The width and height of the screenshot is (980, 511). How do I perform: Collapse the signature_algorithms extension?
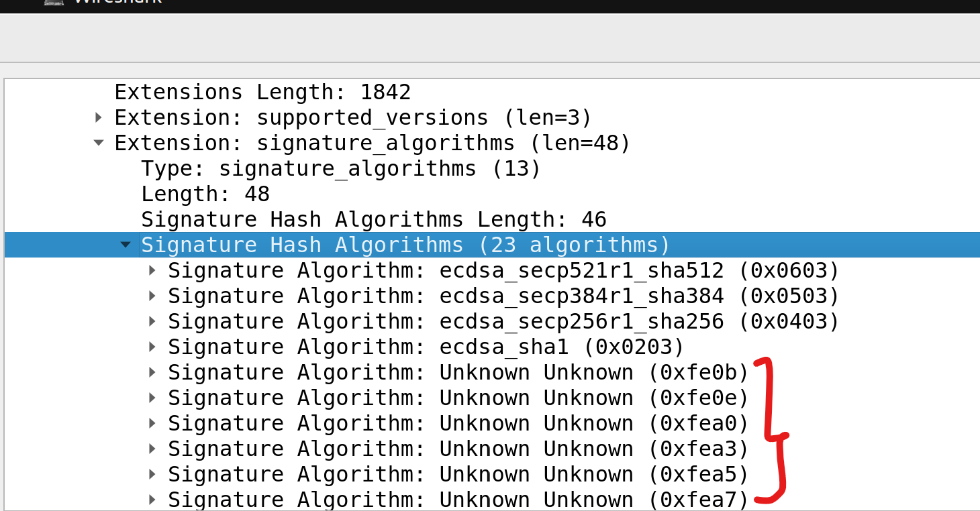pyautogui.click(x=98, y=143)
